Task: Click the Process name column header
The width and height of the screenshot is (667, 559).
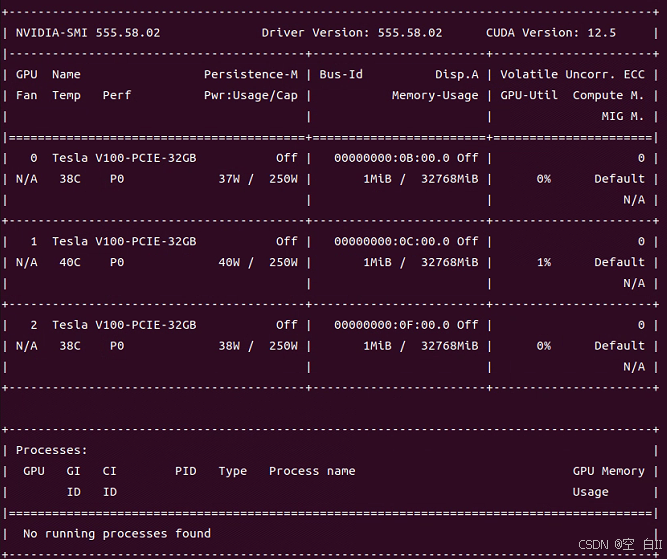Action: (x=312, y=471)
